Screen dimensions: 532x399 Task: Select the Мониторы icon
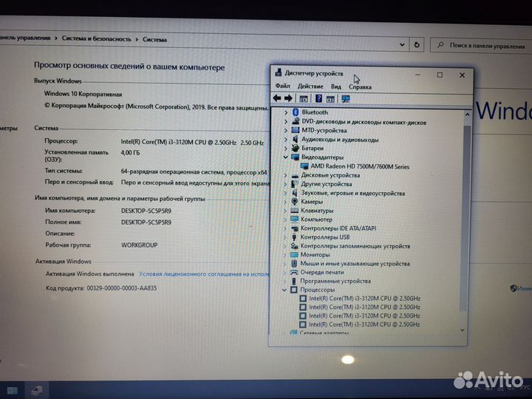[x=294, y=254]
